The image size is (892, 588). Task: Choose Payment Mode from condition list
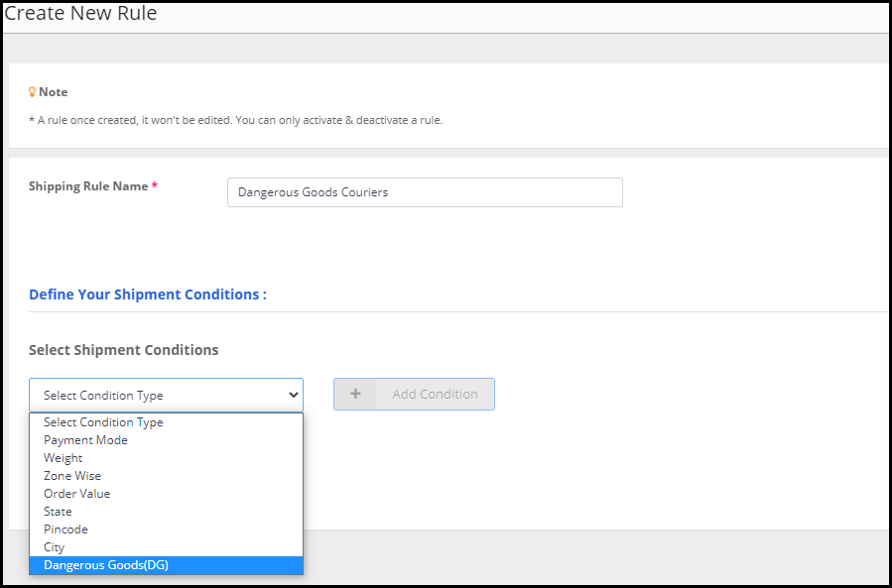click(166, 440)
